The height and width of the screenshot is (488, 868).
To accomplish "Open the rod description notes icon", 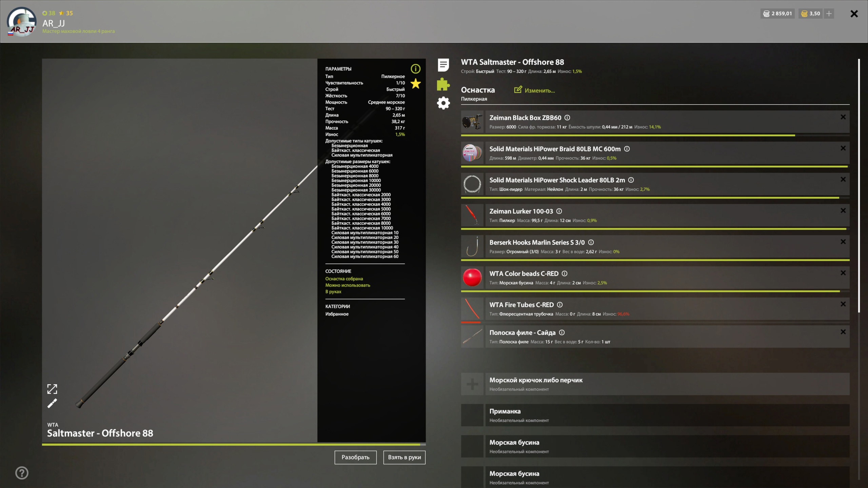I will 443,65.
